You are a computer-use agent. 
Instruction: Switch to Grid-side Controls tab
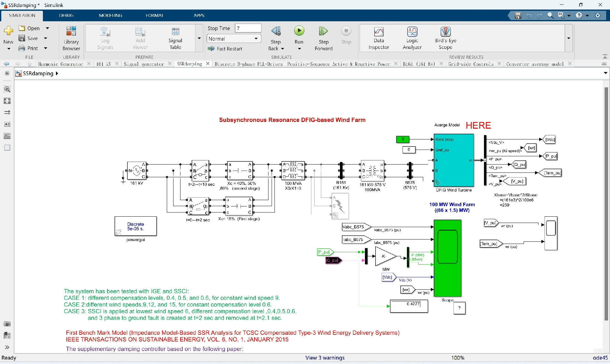coord(471,64)
